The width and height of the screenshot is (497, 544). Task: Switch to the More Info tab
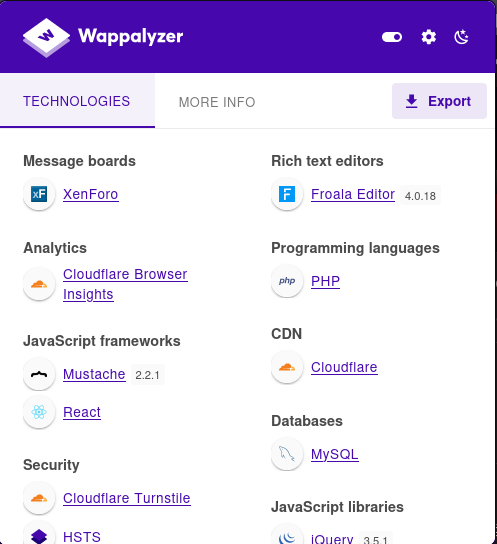click(217, 102)
